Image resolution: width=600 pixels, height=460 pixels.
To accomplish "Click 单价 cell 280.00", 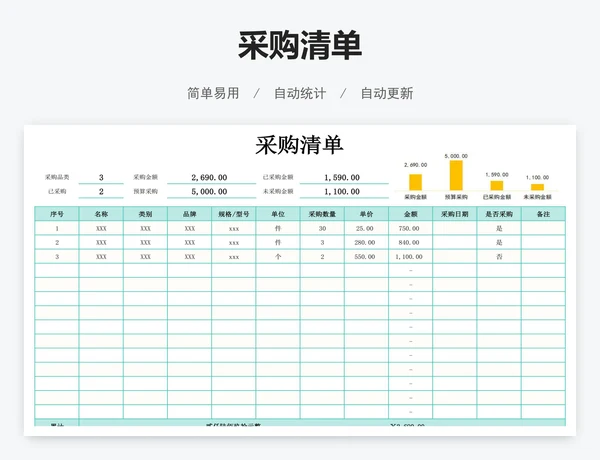I will 366,242.
